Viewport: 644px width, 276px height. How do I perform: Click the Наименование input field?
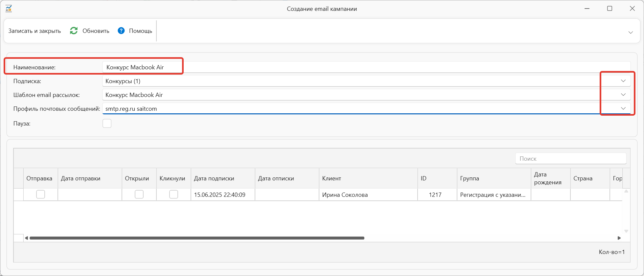point(366,67)
